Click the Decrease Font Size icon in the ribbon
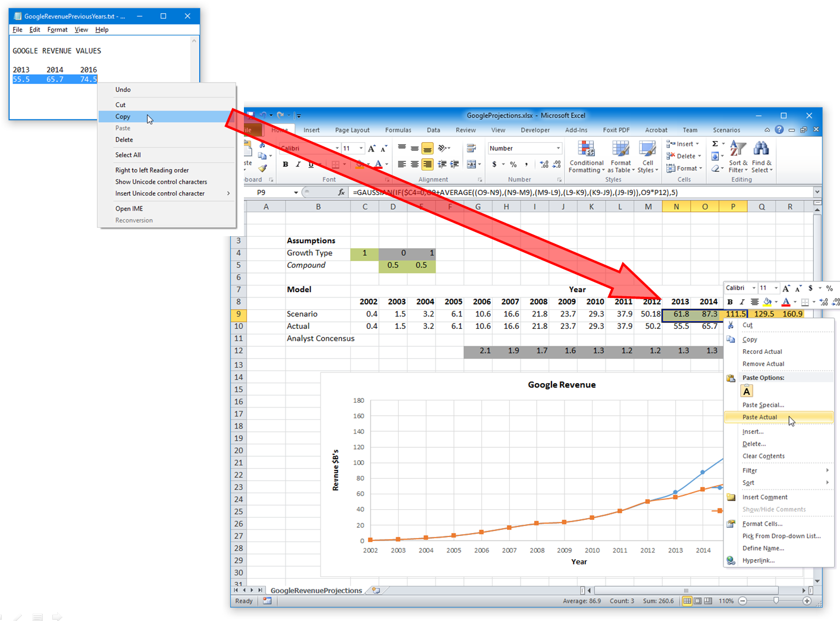The height and width of the screenshot is (621, 840). [384, 148]
